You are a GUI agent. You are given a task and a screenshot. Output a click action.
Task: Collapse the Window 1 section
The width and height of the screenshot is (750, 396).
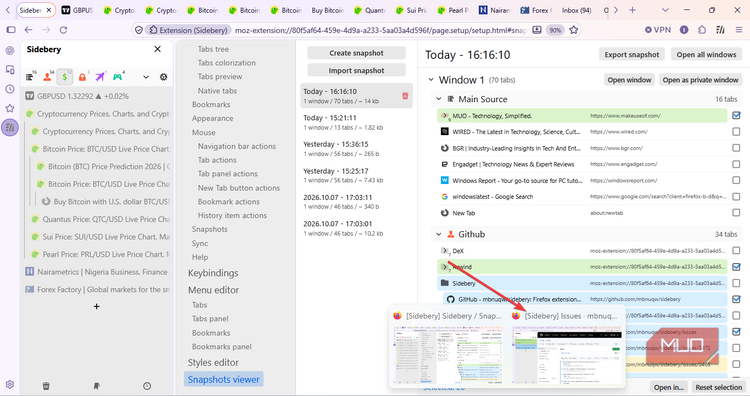431,80
